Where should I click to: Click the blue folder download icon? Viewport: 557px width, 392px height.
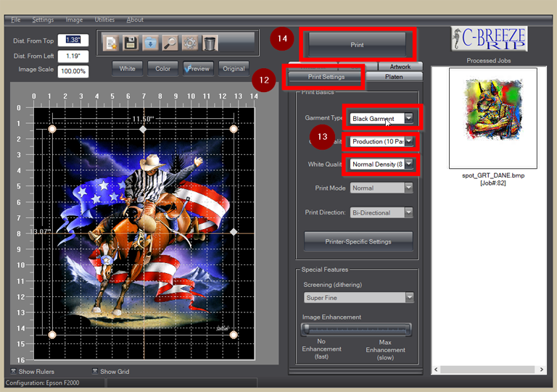tap(150, 43)
